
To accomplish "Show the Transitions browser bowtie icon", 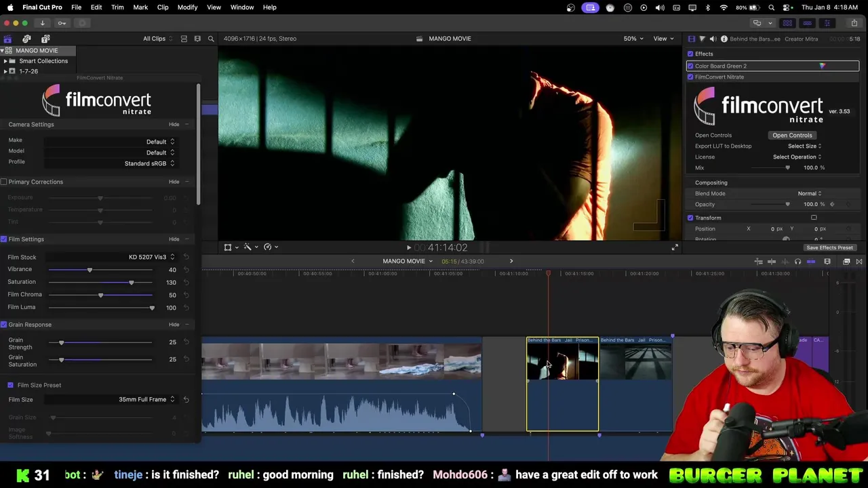I will pyautogui.click(x=859, y=262).
